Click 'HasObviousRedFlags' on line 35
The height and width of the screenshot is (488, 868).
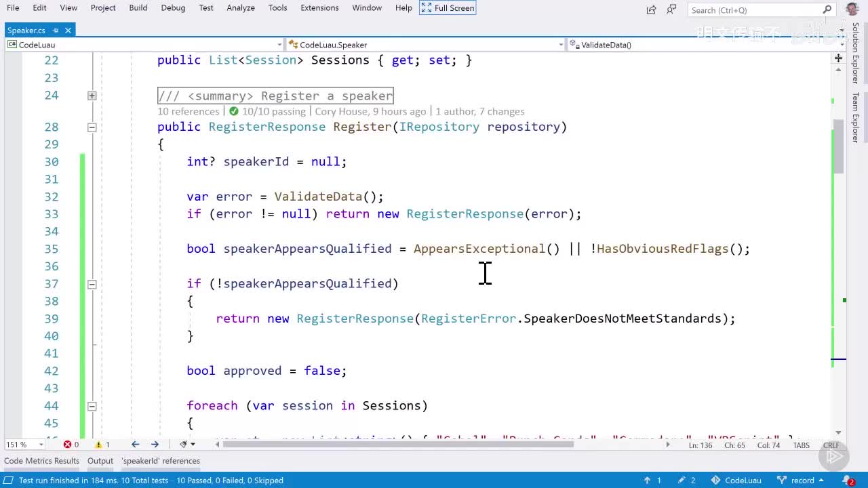[x=663, y=249]
